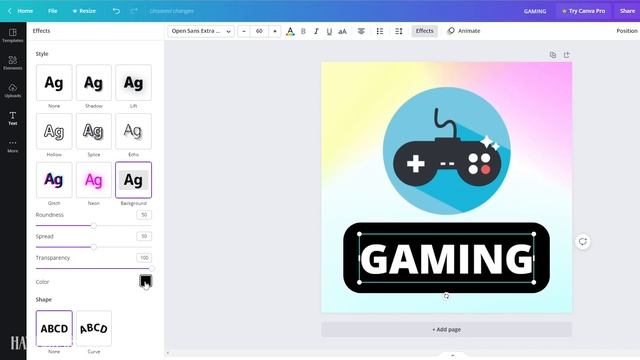This screenshot has height=360, width=640.
Task: Click the Undo arrow
Action: point(116,11)
